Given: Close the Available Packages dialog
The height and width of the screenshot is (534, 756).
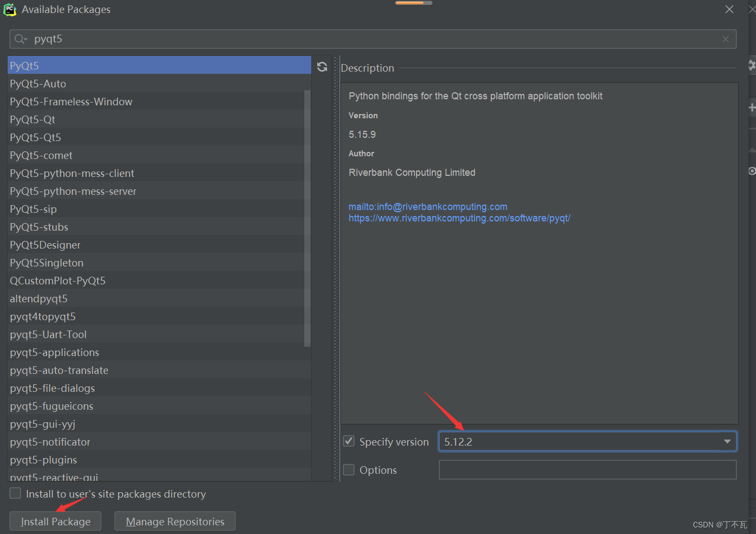Looking at the screenshot, I should [x=729, y=9].
